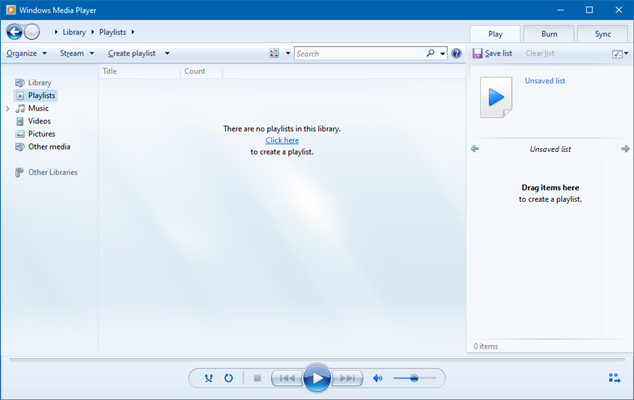This screenshot has height=400, width=634.
Task: Expand the view options dropdown arrow
Action: click(288, 53)
